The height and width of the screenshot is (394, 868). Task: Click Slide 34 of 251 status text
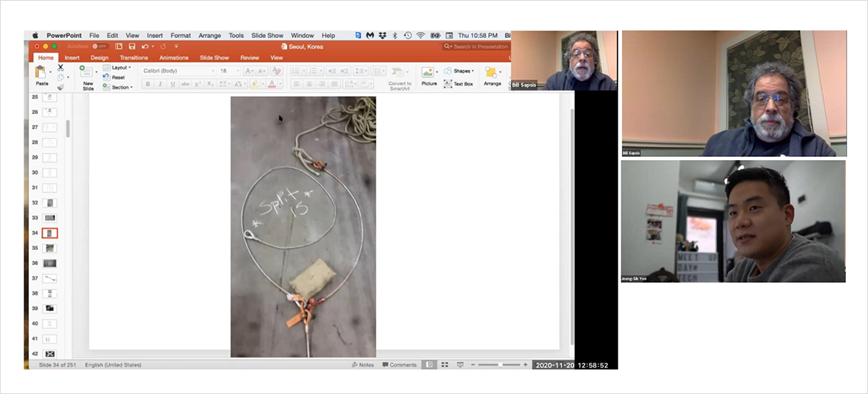(57, 365)
